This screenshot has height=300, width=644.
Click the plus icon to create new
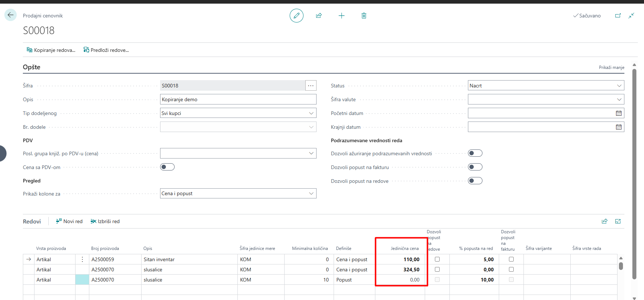tap(342, 16)
